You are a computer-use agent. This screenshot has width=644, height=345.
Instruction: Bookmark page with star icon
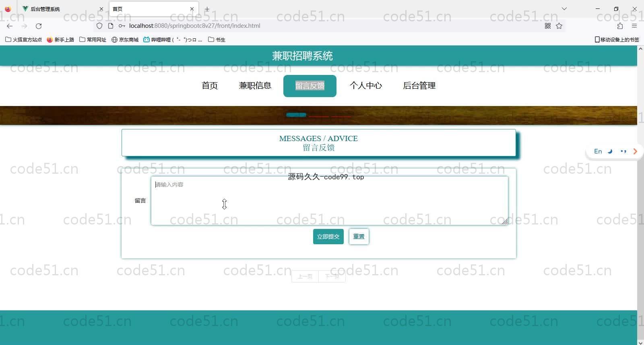click(x=559, y=26)
